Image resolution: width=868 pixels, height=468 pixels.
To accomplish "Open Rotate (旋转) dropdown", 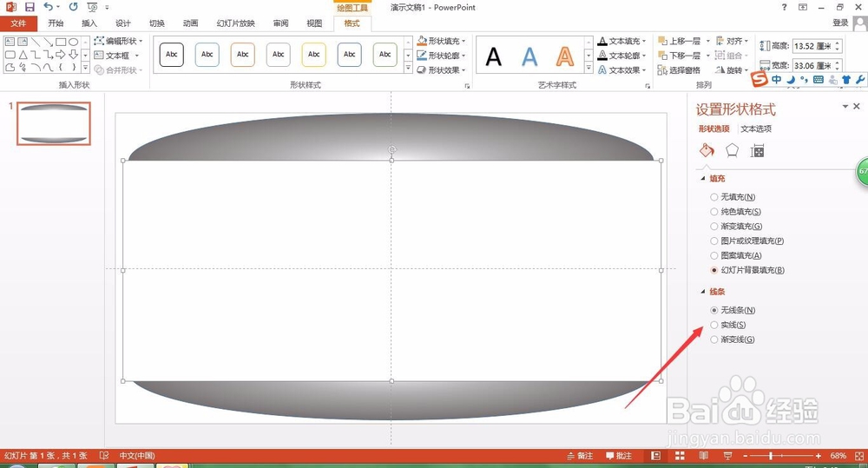I will [x=732, y=70].
